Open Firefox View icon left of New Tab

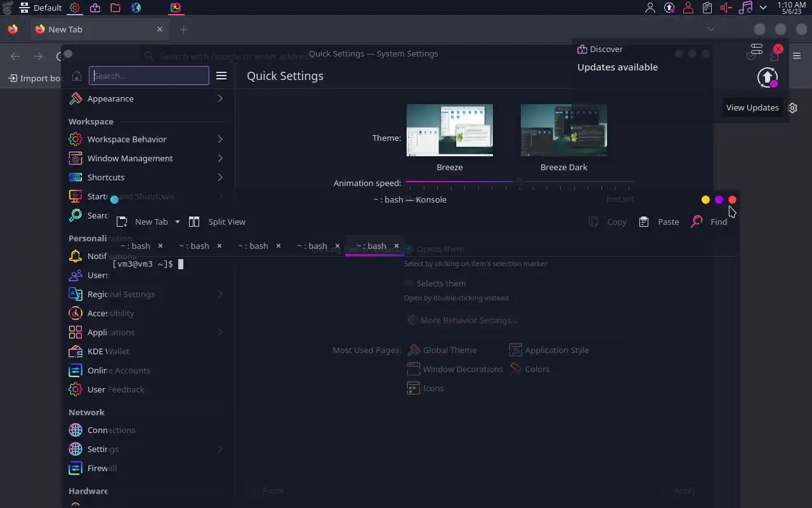pos(13,29)
